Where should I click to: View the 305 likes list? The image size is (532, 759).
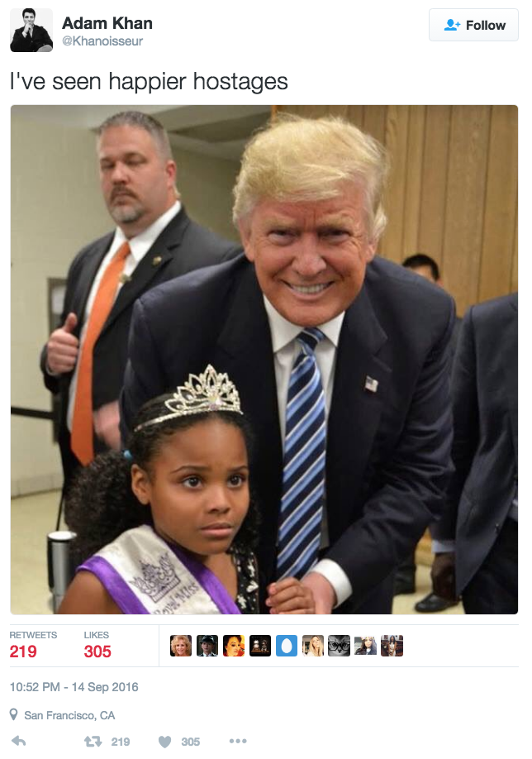pyautogui.click(x=97, y=645)
